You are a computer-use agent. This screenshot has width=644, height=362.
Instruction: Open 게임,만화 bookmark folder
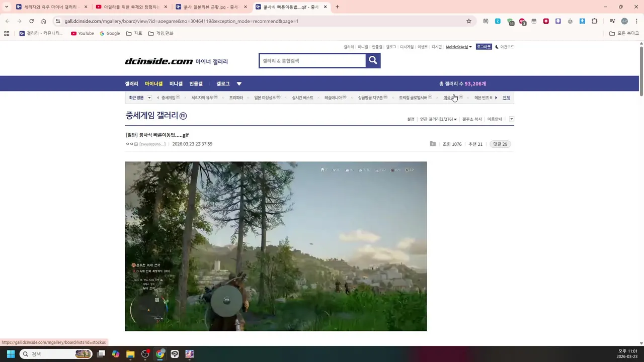tap(160, 33)
